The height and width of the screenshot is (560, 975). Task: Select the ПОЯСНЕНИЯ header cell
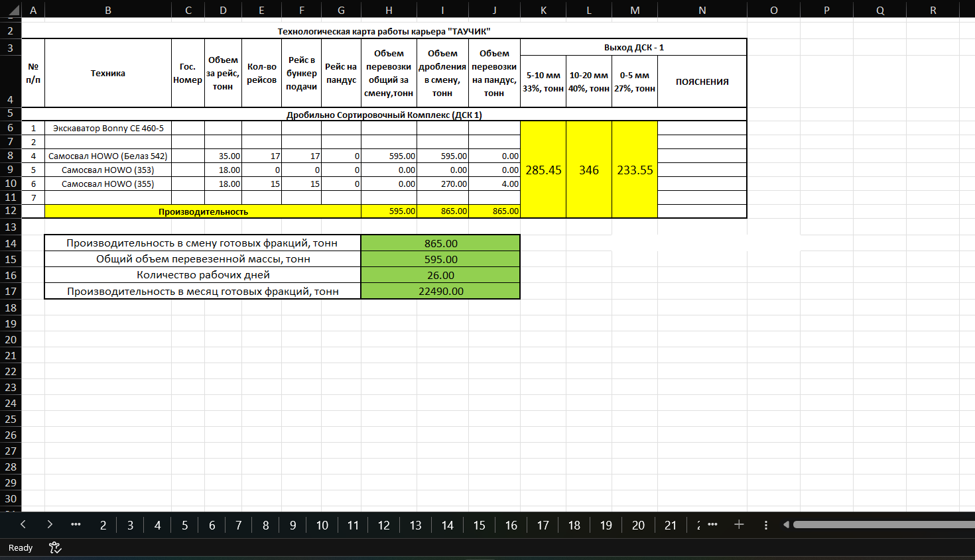tap(702, 82)
